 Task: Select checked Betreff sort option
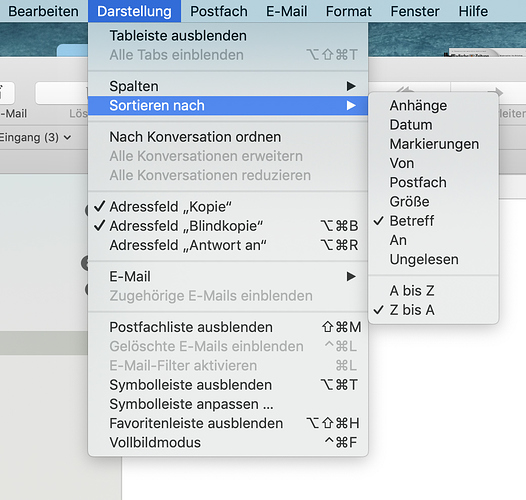433,221
